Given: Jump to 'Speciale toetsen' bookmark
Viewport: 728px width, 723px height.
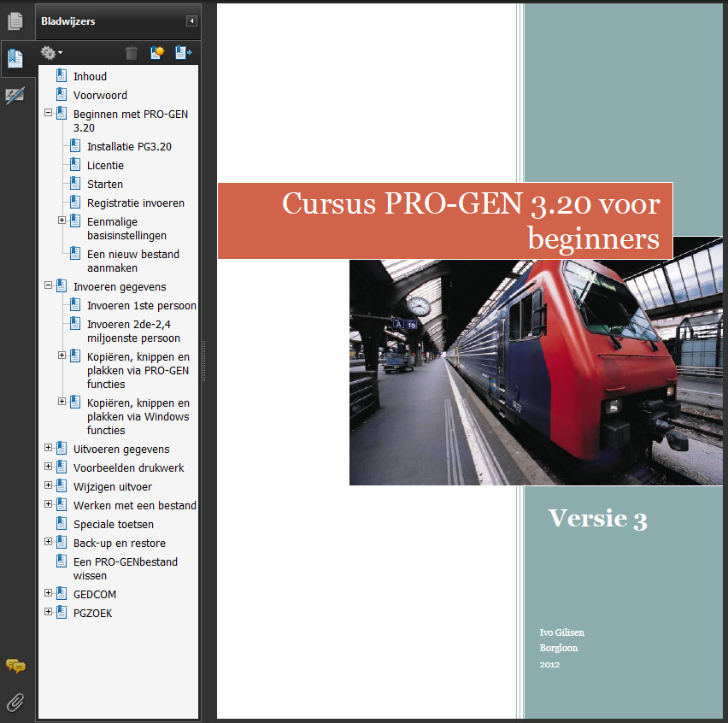Looking at the screenshot, I should click(113, 525).
